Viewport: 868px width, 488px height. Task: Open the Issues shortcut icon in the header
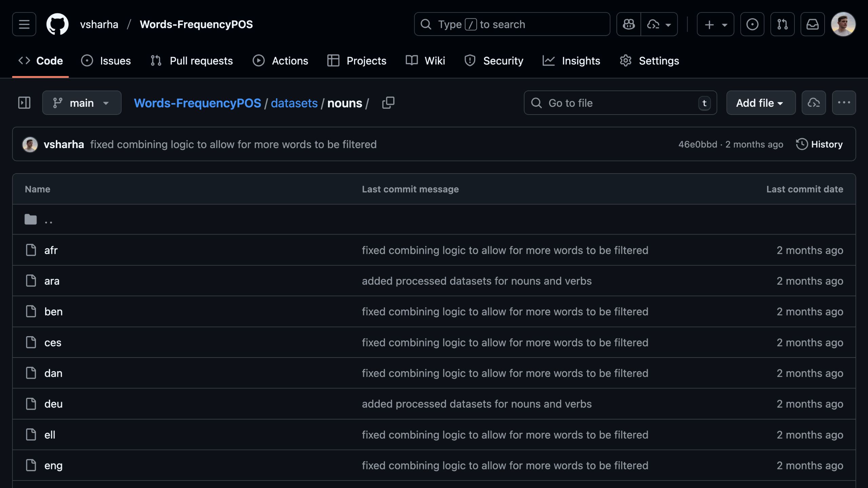[x=752, y=24]
